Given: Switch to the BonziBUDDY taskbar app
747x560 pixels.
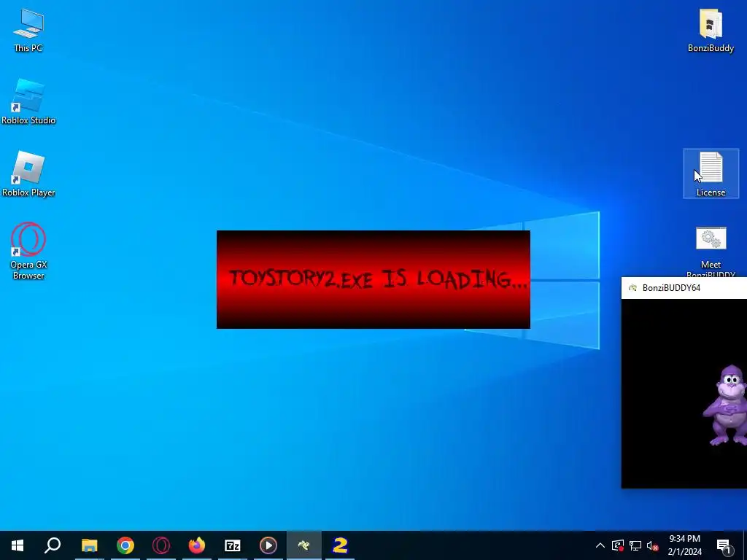Looking at the screenshot, I should [304, 545].
